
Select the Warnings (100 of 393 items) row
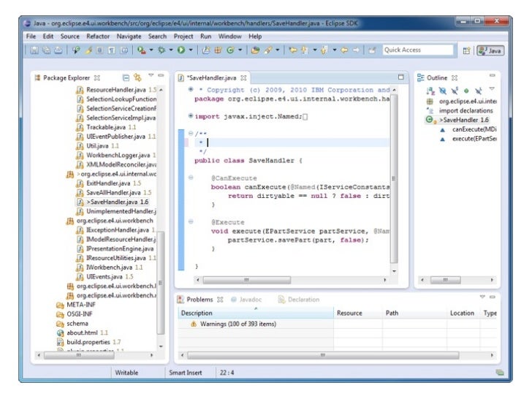237,324
